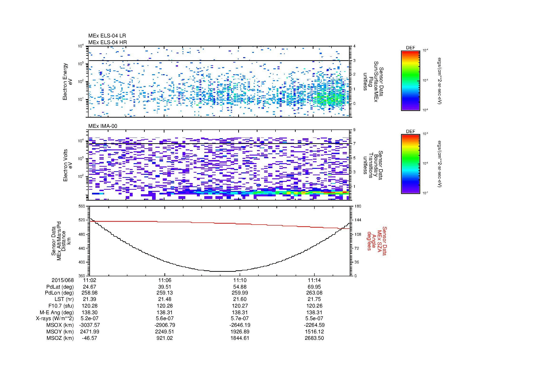Click the MSOY value 1516.12

tap(314, 332)
